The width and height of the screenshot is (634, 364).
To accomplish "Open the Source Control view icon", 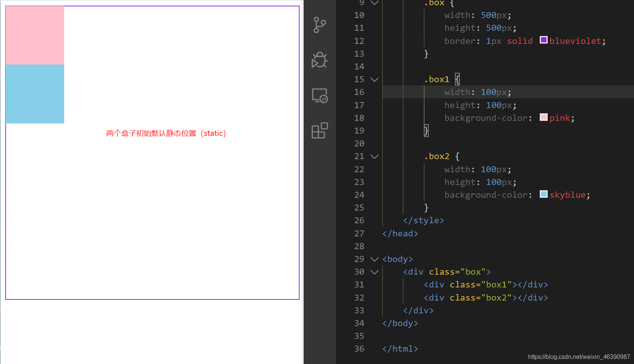I will tap(320, 25).
